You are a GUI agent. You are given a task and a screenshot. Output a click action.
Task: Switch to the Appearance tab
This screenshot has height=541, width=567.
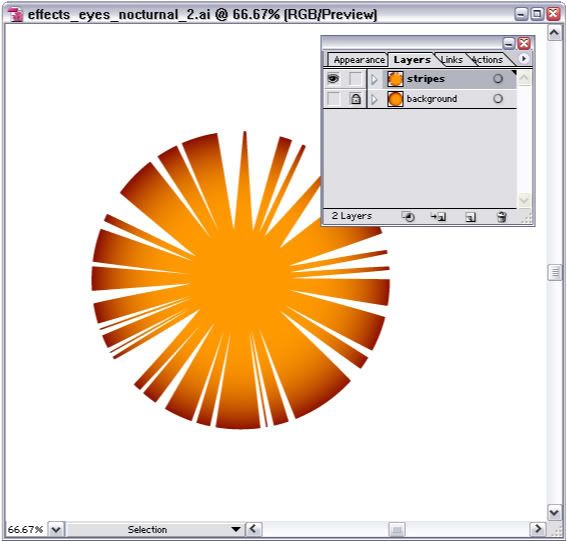point(358,60)
